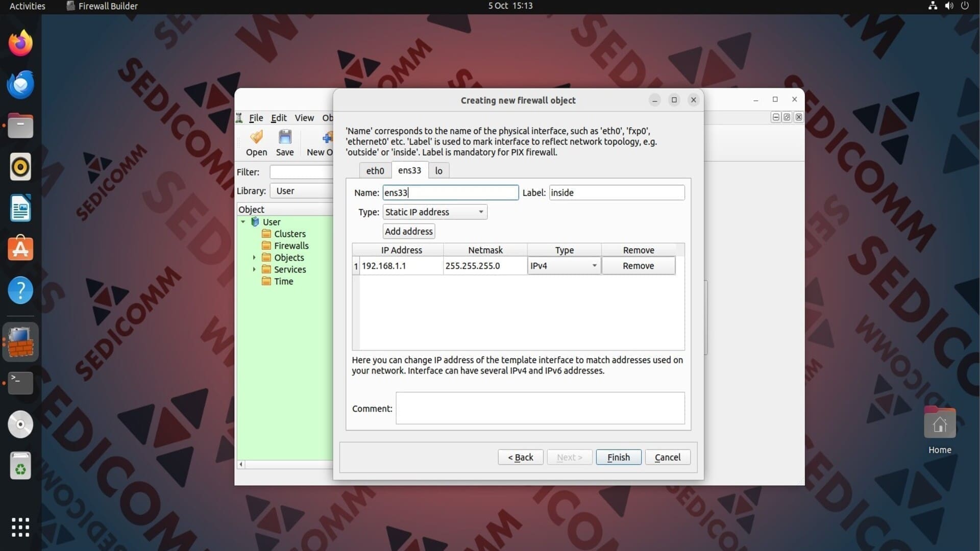This screenshot has width=980, height=551.
Task: Expand the Objects folder
Action: point(254,258)
